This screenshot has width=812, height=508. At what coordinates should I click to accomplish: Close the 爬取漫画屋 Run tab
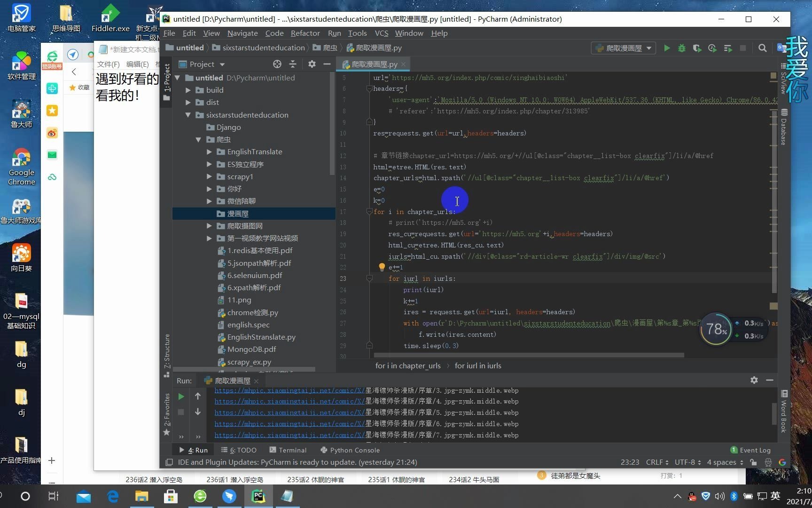click(x=256, y=381)
